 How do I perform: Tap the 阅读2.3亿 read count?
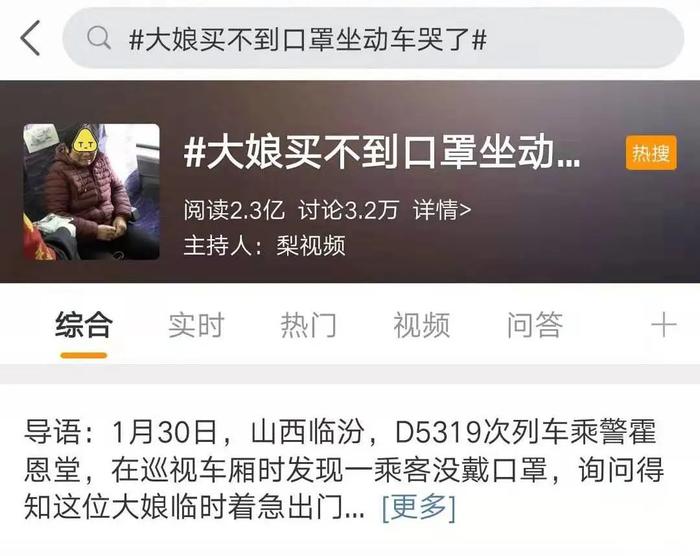tap(233, 209)
